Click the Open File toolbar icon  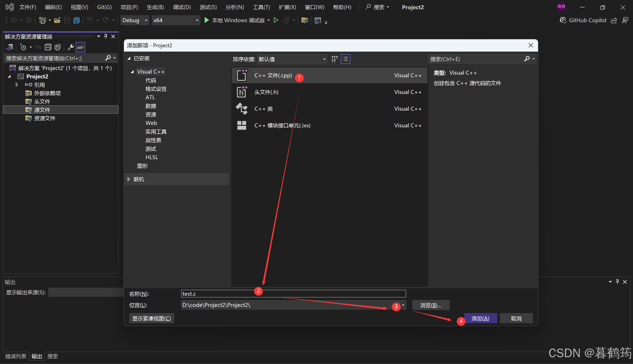57,20
